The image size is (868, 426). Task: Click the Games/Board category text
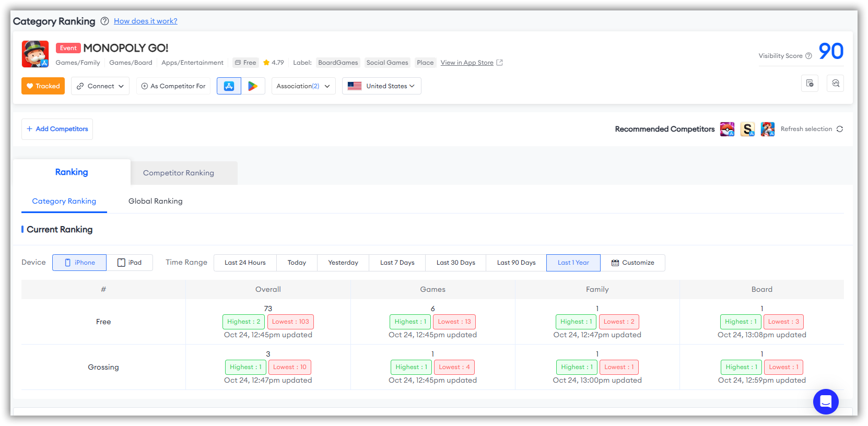click(131, 63)
